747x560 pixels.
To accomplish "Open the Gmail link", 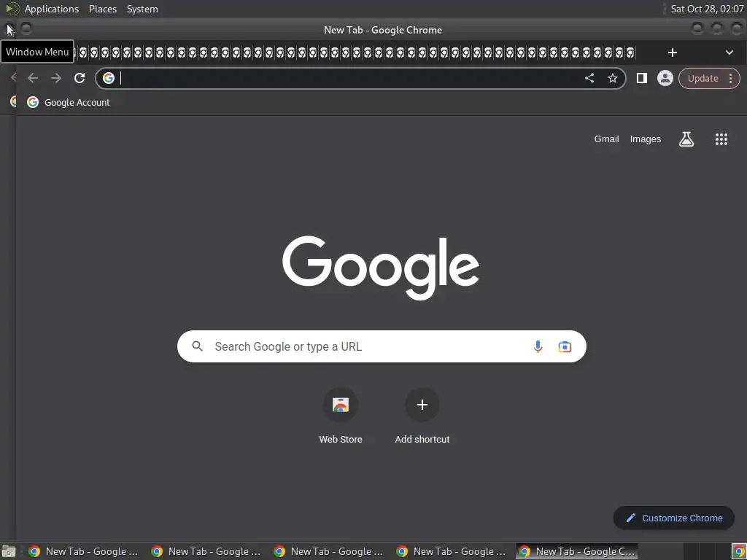I will (x=606, y=139).
